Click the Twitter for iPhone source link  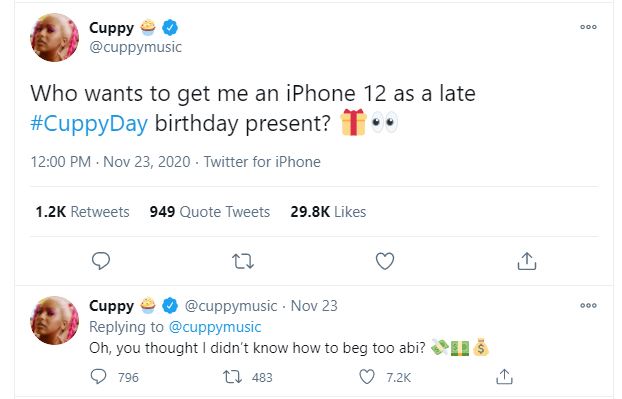tap(262, 162)
